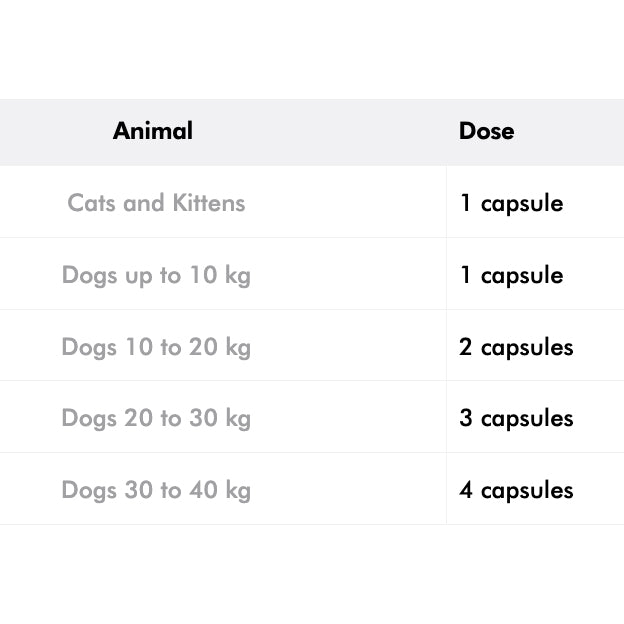Click the Dose column header
This screenshot has height=624, width=624.
[x=486, y=131]
